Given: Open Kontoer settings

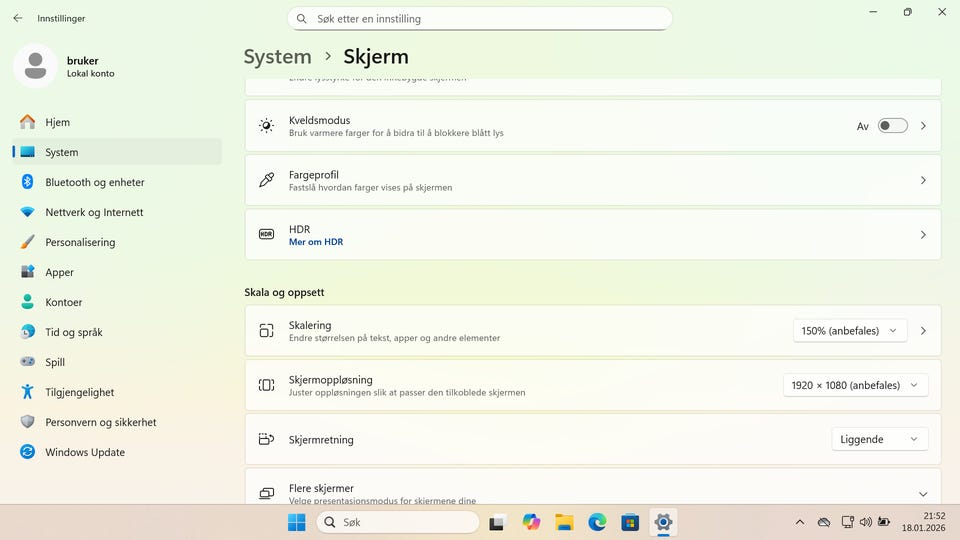Looking at the screenshot, I should coord(117,302).
